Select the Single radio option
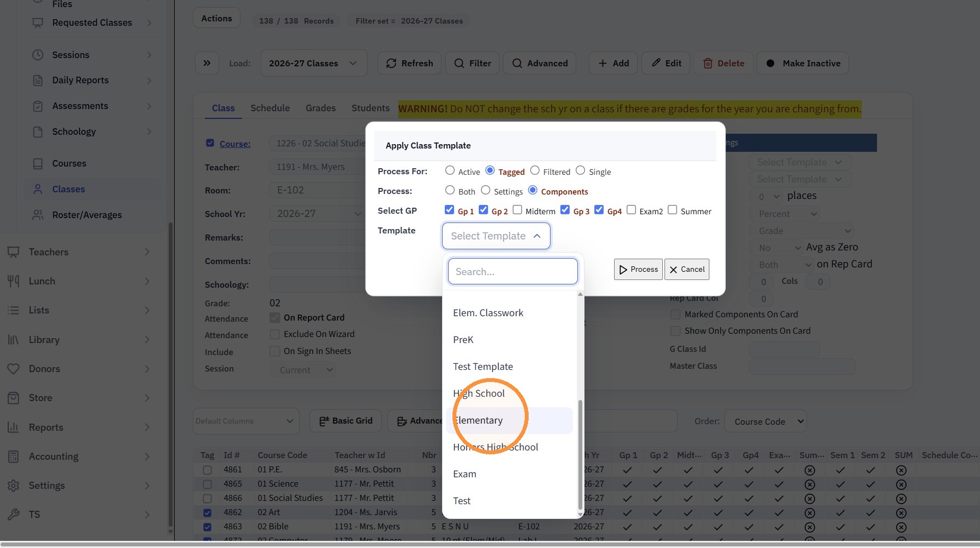980x548 pixels. click(x=581, y=170)
